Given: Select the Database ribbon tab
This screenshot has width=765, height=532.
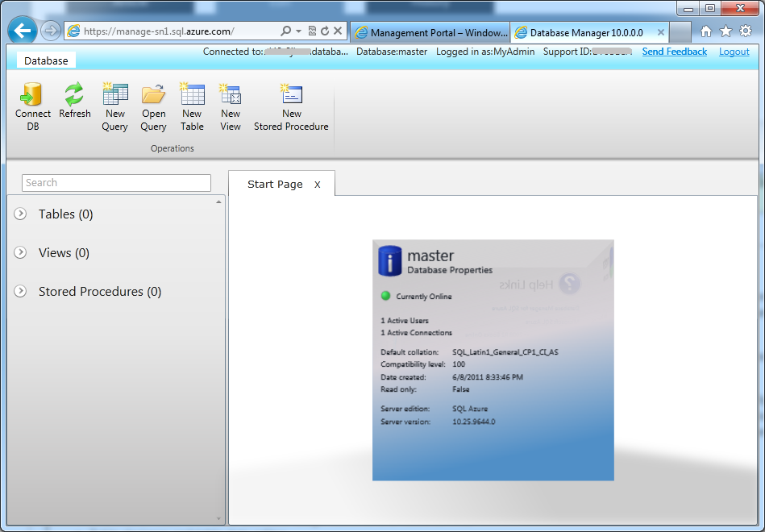Looking at the screenshot, I should pyautogui.click(x=46, y=60).
